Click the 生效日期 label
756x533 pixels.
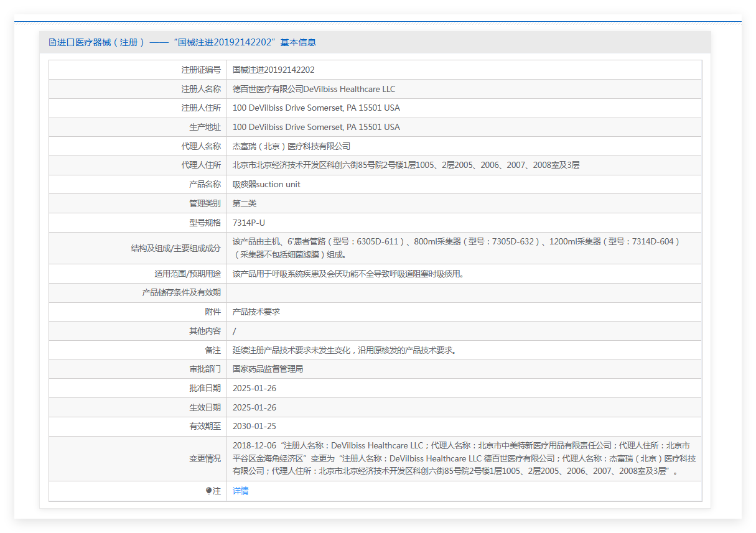(x=205, y=407)
